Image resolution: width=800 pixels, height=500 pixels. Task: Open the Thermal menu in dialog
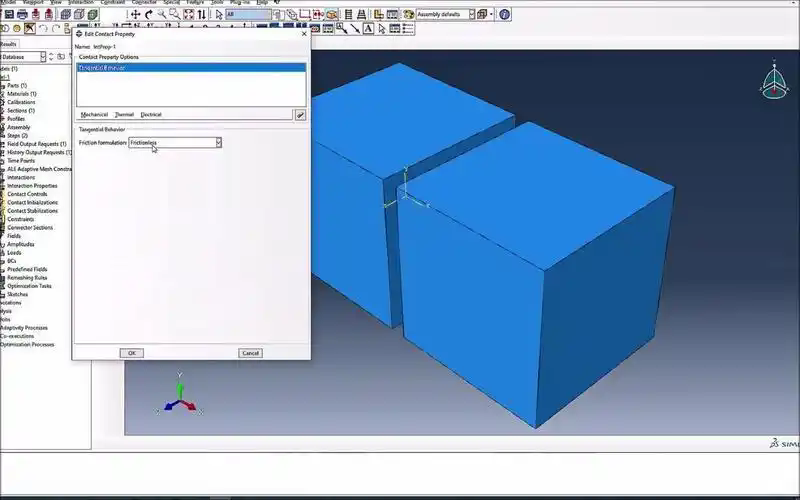124,115
